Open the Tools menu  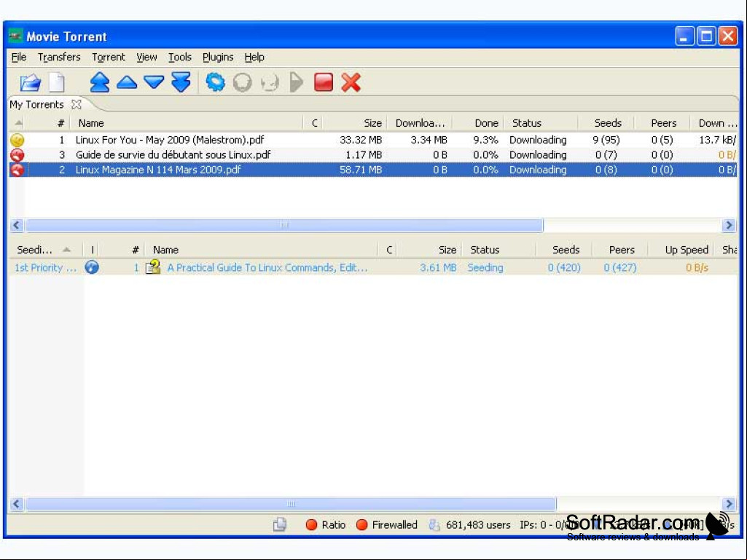click(x=179, y=57)
